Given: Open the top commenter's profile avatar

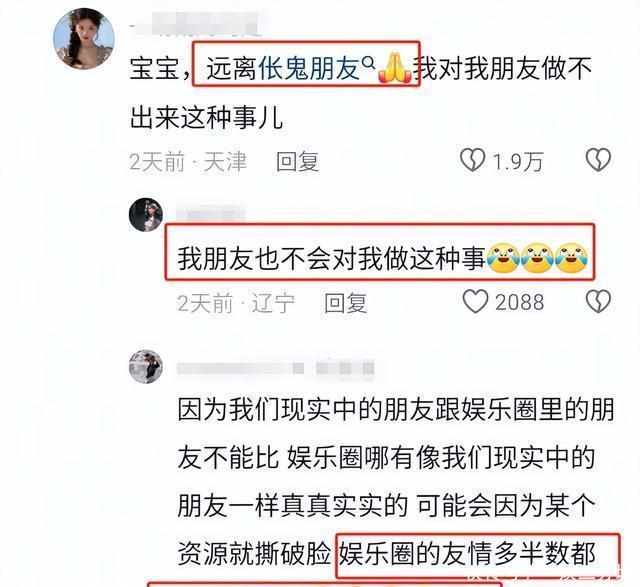Looking at the screenshot, I should (x=84, y=39).
